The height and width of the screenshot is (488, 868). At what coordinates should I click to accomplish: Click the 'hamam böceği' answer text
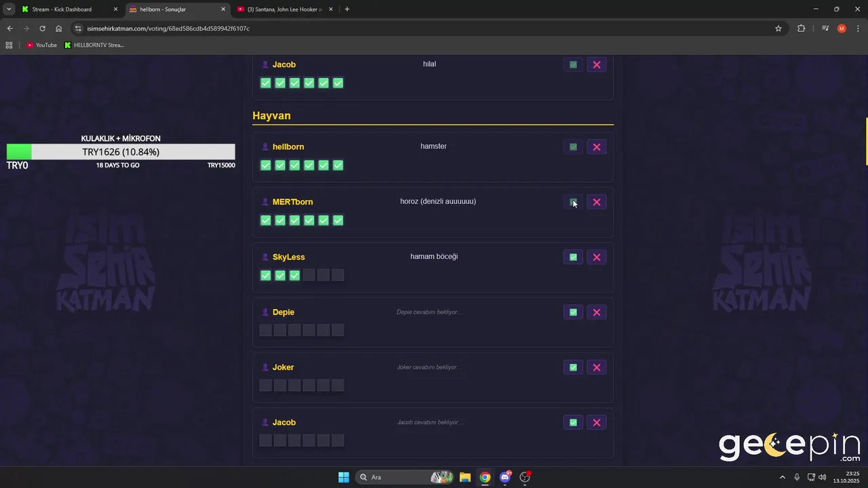434,256
